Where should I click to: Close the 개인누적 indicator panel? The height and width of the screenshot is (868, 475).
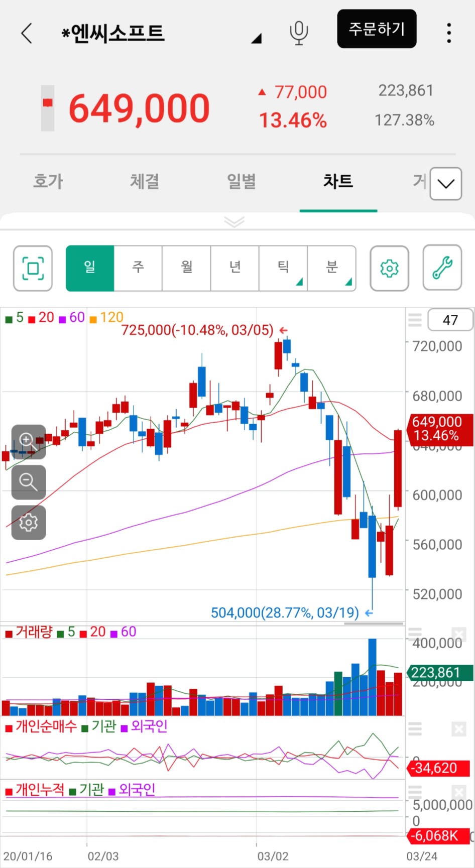[459, 792]
